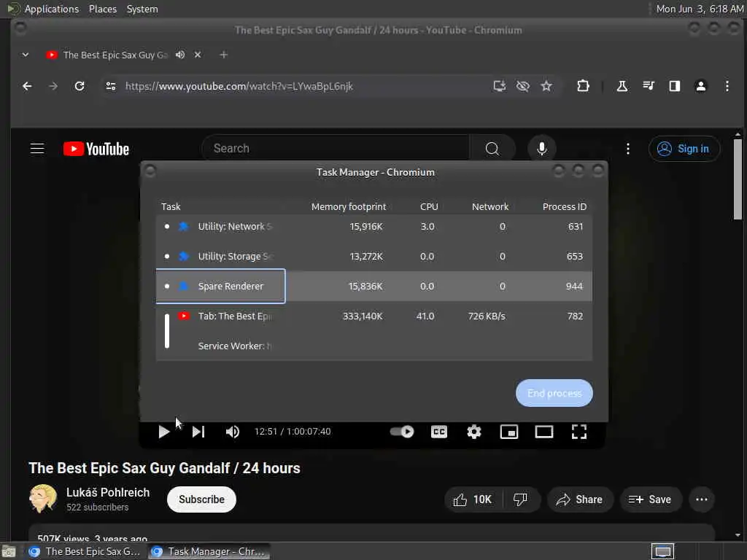This screenshot has height=560, width=747.
Task: Toggle autoplay switch in player
Action: pos(402,432)
